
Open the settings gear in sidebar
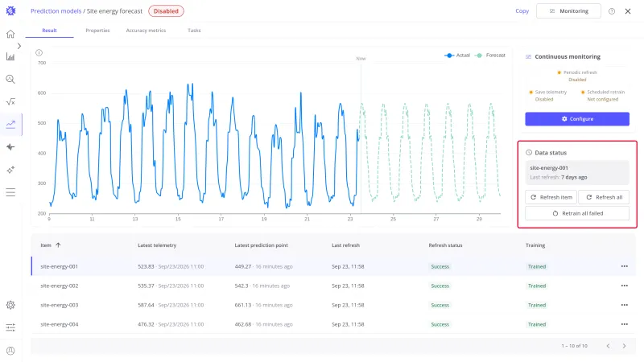click(x=10, y=305)
